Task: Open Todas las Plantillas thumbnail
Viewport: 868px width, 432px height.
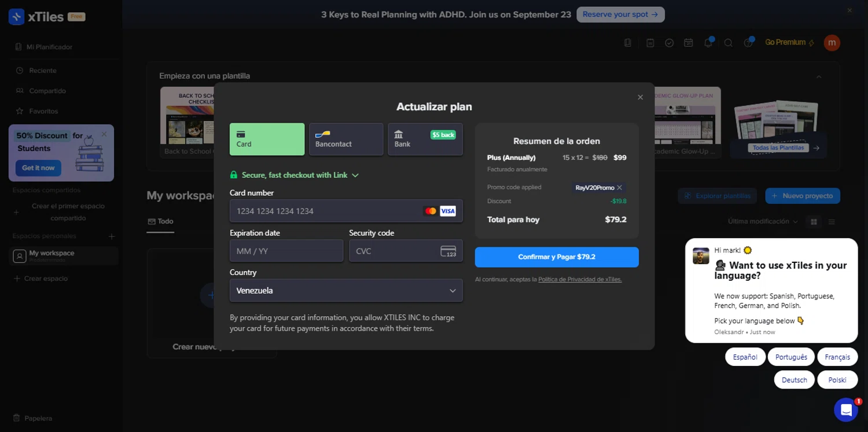Action: [x=779, y=129]
